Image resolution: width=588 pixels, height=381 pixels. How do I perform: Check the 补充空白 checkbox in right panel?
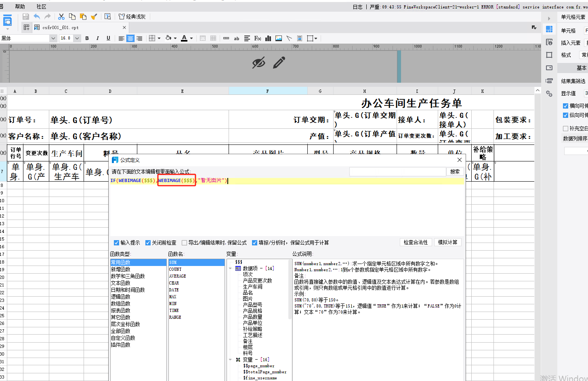pos(565,128)
